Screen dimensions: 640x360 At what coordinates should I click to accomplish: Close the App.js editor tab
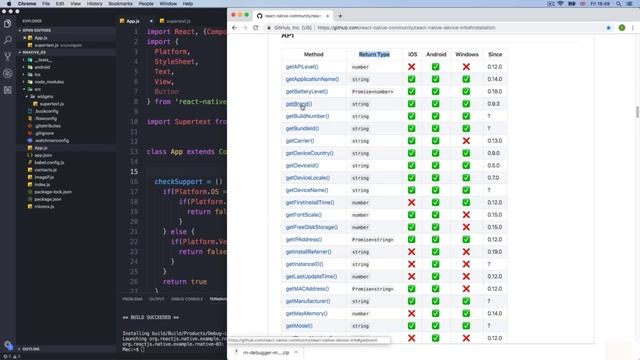click(151, 21)
